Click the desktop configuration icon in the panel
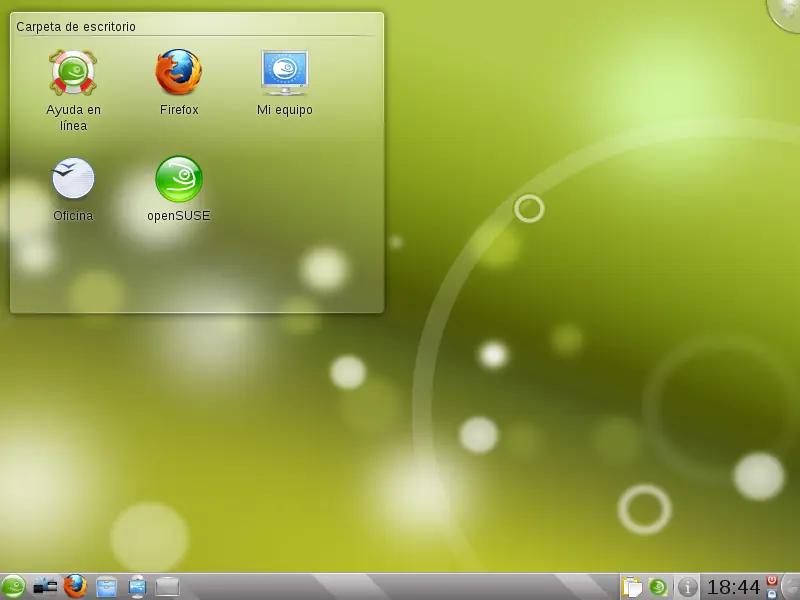 click(45, 587)
